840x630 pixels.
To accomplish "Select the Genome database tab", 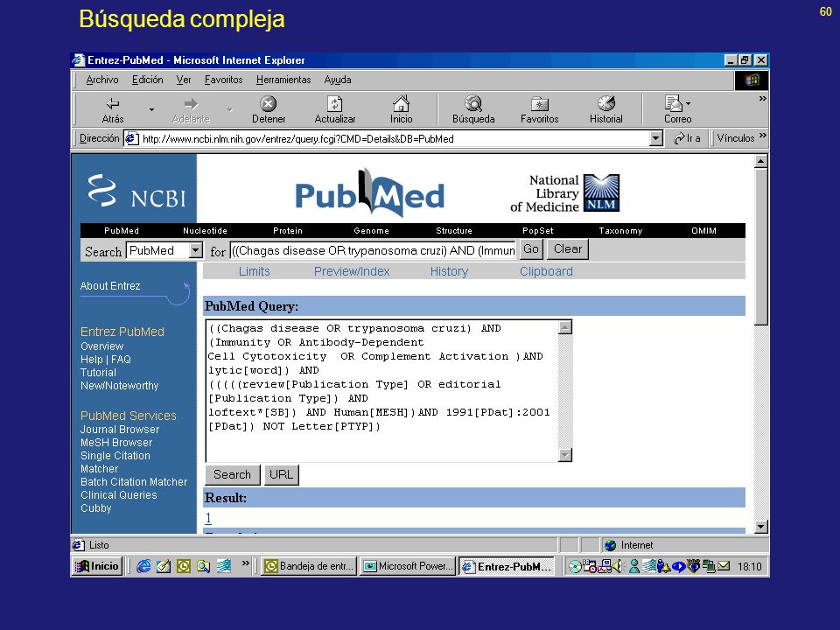I will tap(371, 230).
